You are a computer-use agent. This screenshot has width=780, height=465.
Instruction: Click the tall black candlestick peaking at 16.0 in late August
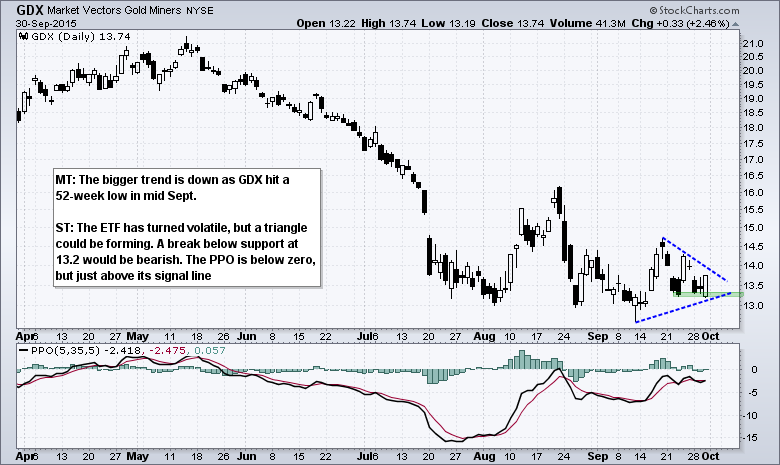[x=560, y=200]
